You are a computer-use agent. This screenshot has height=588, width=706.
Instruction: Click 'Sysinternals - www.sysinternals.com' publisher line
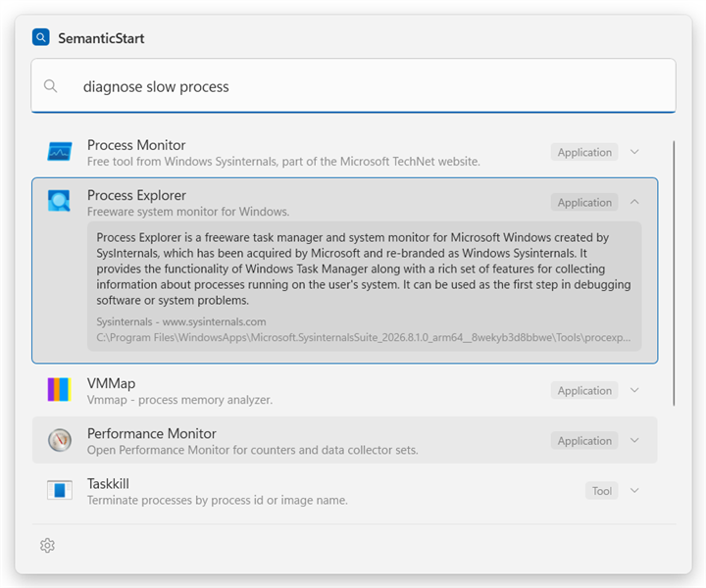[181, 321]
